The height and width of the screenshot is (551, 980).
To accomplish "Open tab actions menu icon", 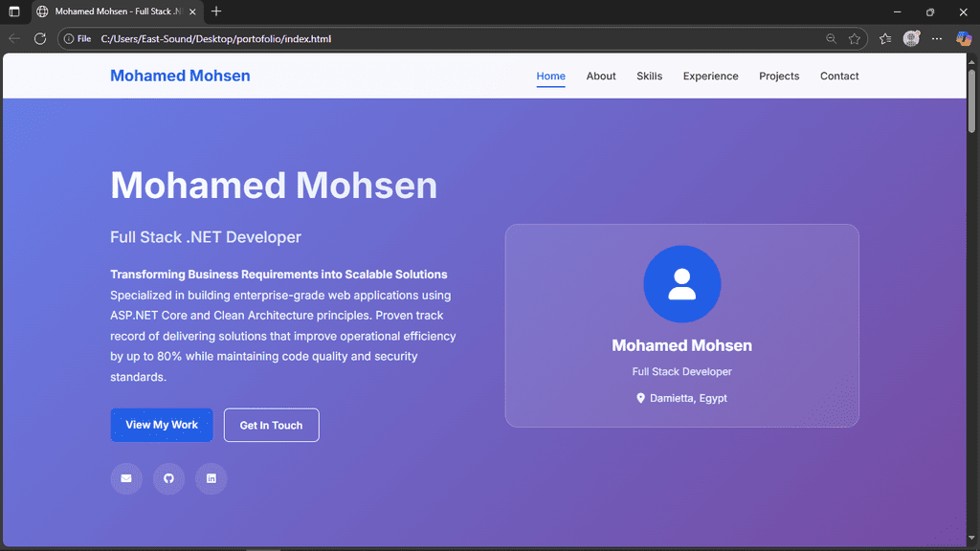I will (14, 11).
